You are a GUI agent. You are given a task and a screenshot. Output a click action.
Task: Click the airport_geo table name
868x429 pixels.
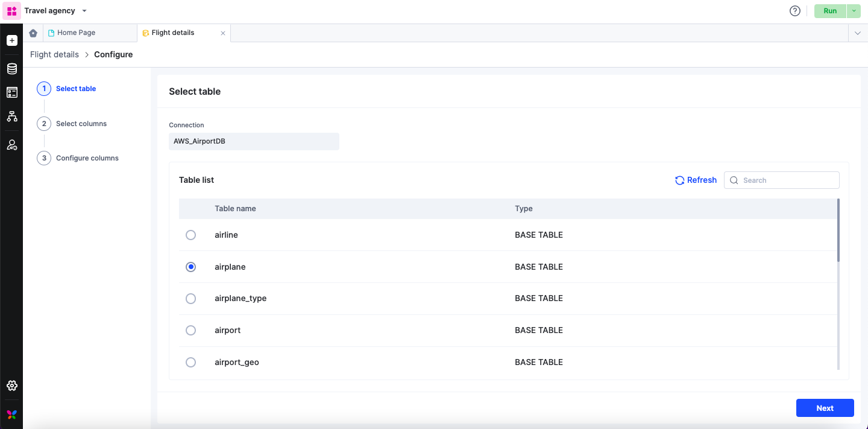(x=237, y=362)
